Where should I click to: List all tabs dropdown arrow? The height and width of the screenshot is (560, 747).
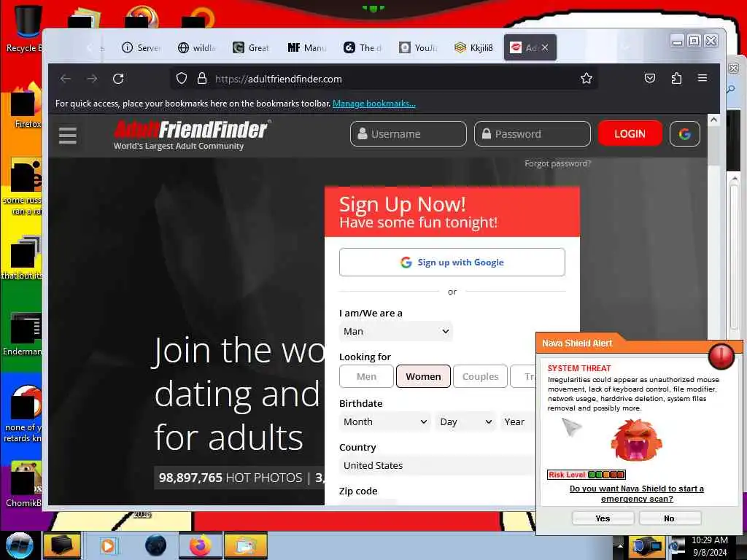tap(625, 47)
